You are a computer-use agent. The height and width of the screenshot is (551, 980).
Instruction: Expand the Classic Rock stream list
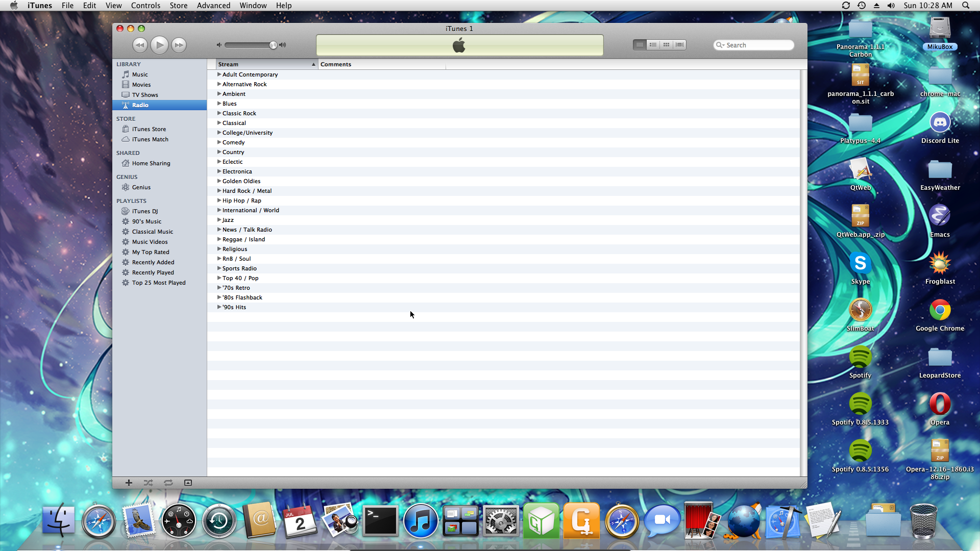pyautogui.click(x=219, y=113)
